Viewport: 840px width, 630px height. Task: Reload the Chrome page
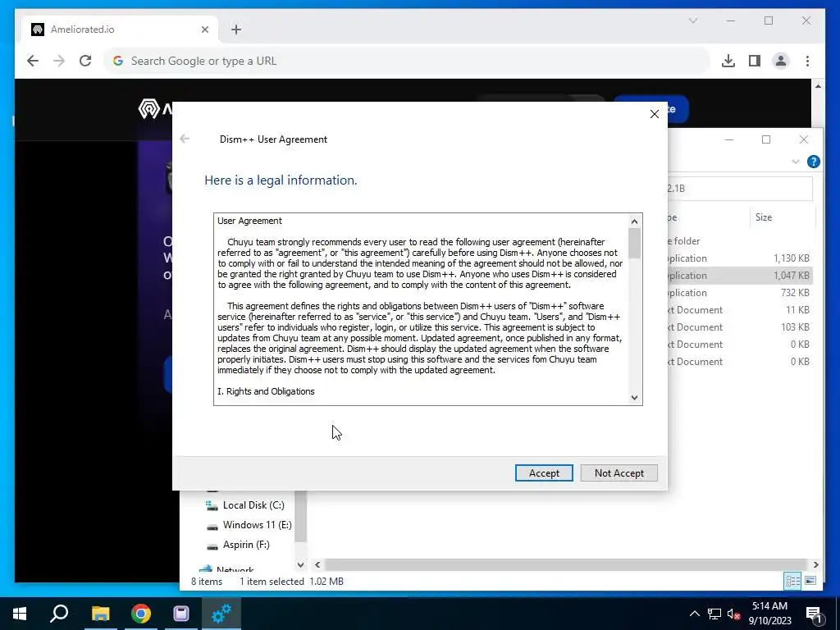85,61
